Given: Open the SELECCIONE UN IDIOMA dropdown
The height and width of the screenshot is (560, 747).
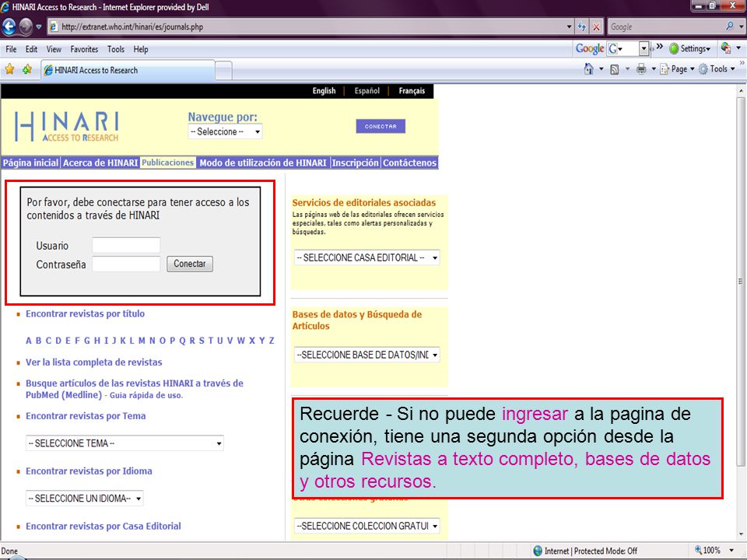Looking at the screenshot, I should click(x=84, y=499).
